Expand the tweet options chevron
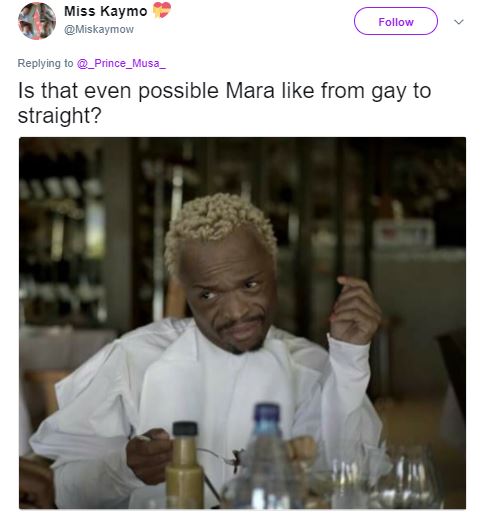The image size is (494, 523). click(x=459, y=22)
